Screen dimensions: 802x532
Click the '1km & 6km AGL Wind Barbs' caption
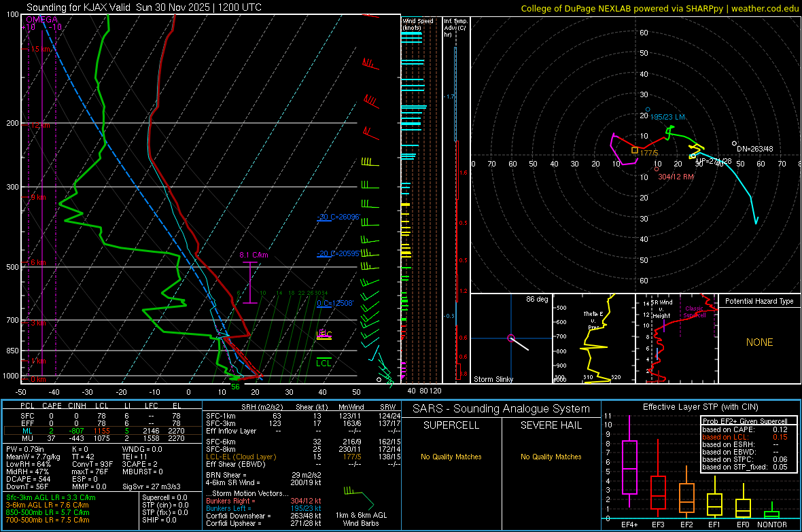coord(361,519)
